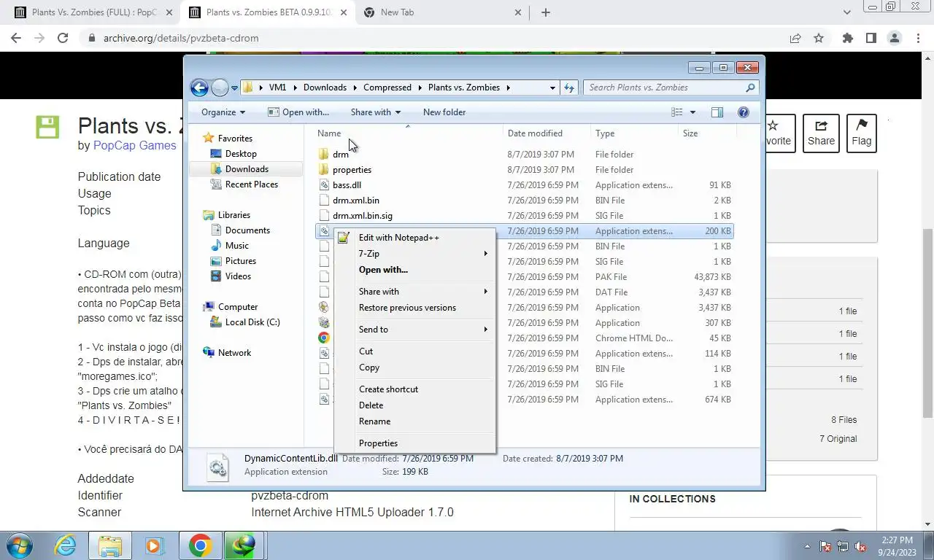Open the Organize dropdown menu
Viewport: 934px width, 560px height.
tap(223, 112)
